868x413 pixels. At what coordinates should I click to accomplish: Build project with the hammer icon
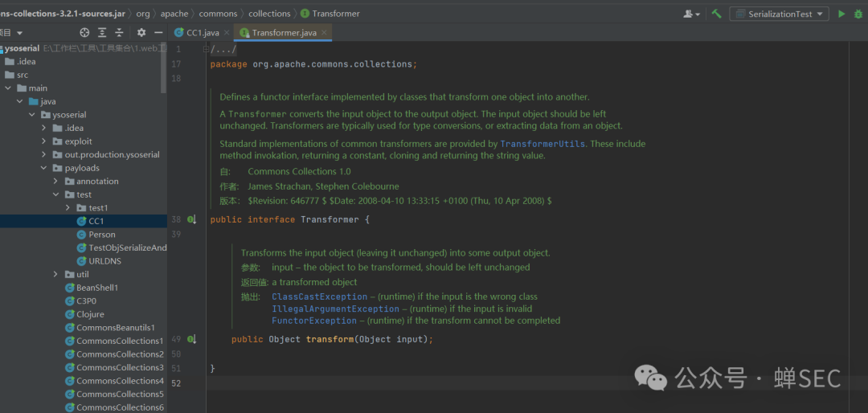click(716, 14)
